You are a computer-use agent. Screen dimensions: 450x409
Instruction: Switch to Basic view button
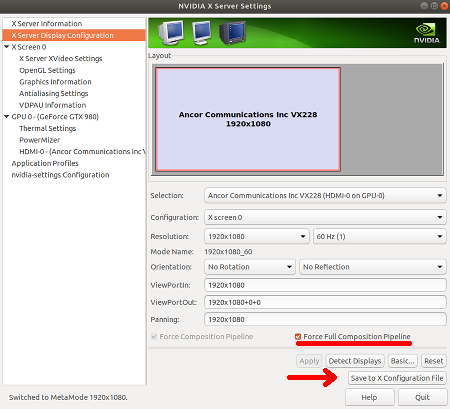(x=402, y=361)
